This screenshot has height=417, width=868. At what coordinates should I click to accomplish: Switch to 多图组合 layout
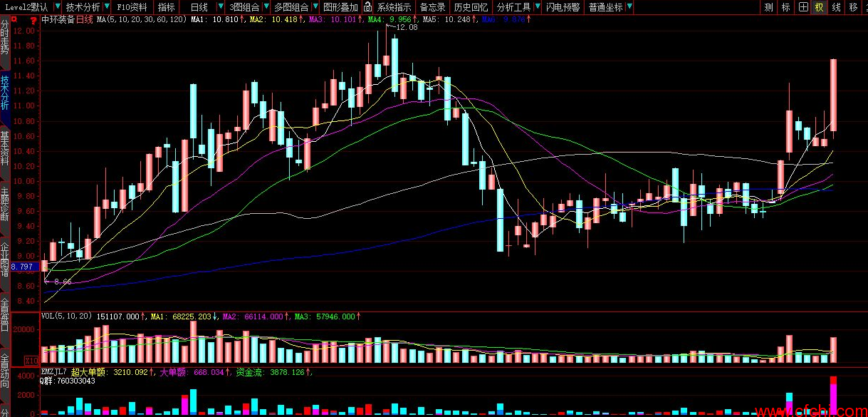291,7
